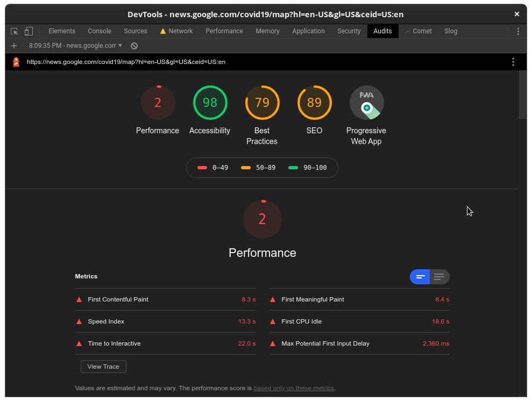Click the large Performance gauge showing 2
Viewport: 532px width, 402px height.
pos(263,219)
